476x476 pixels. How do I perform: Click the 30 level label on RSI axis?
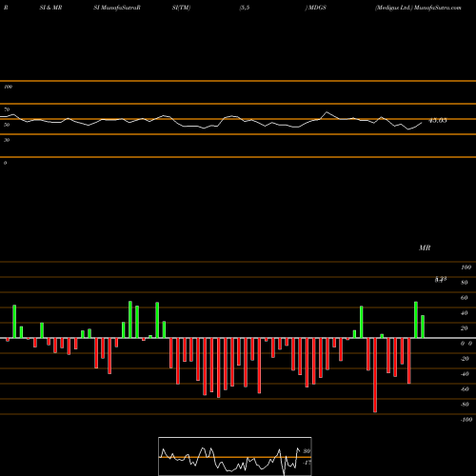coord(7,140)
